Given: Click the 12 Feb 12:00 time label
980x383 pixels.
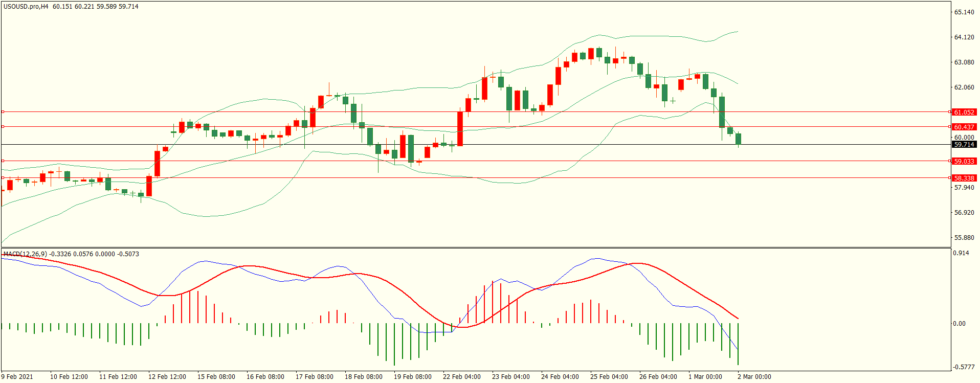Looking at the screenshot, I should (x=167, y=377).
